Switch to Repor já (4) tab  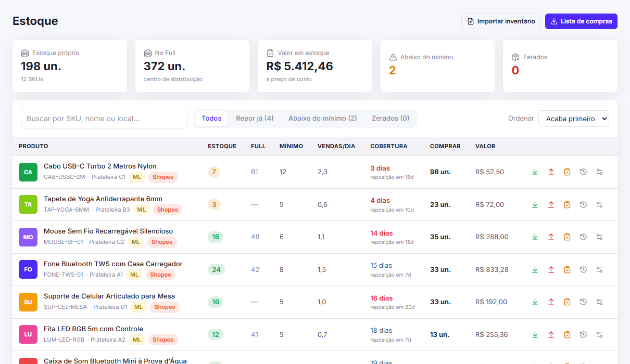point(255,119)
